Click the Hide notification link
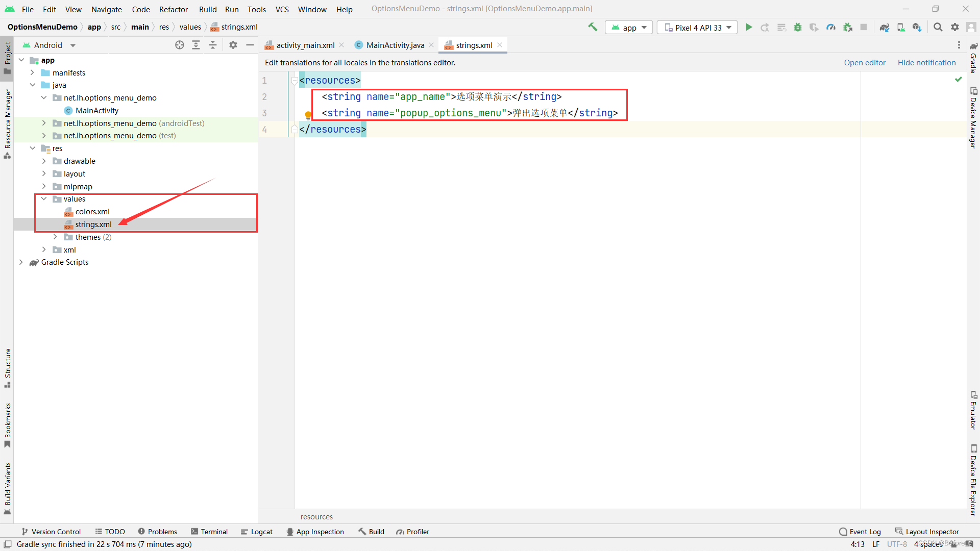This screenshot has width=980, height=551. pos(926,62)
